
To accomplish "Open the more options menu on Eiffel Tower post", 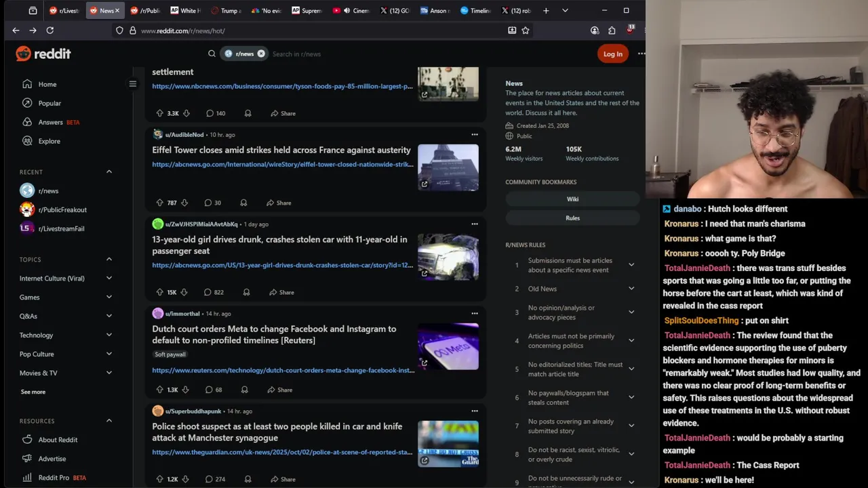I will click(x=475, y=134).
